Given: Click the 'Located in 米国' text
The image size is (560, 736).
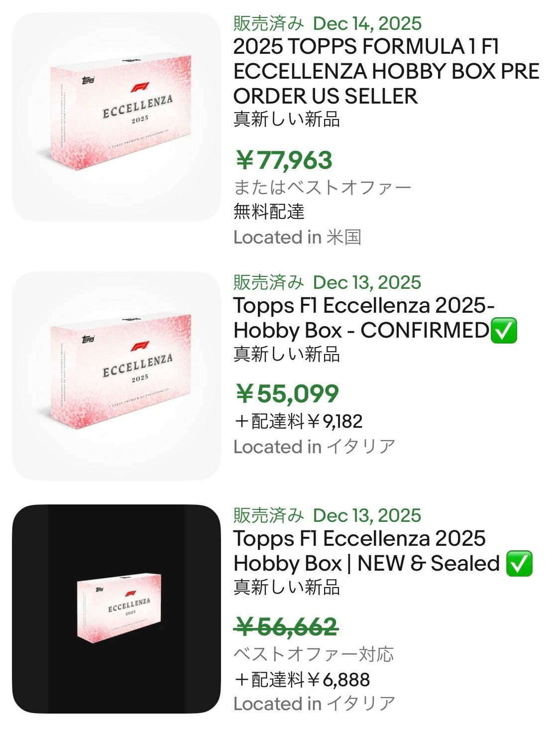Looking at the screenshot, I should pyautogui.click(x=297, y=237).
